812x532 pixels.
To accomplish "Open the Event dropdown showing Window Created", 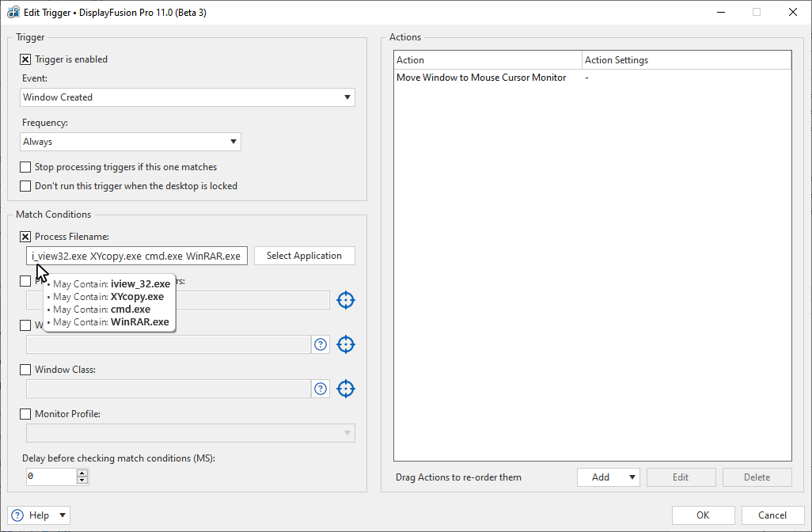I will click(188, 97).
